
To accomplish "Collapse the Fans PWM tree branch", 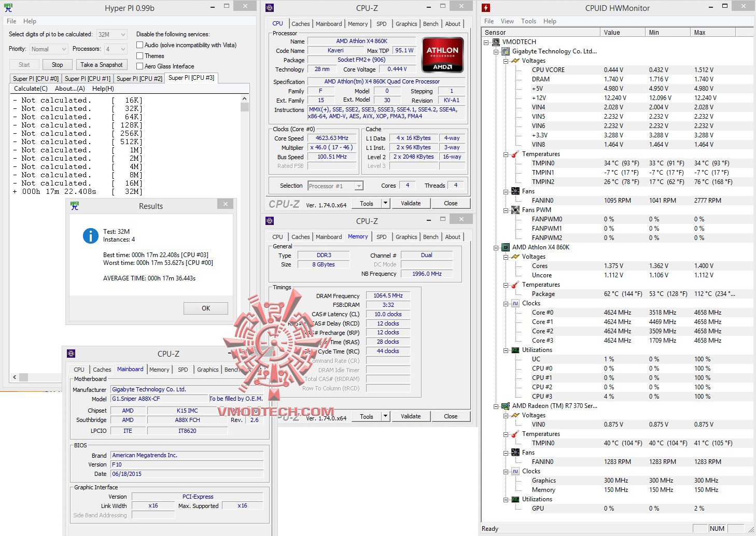I will (506, 210).
